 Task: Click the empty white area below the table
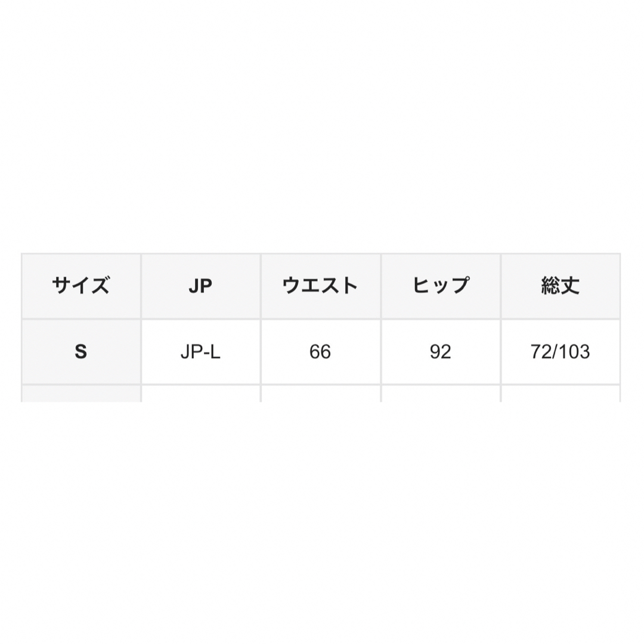[322, 523]
